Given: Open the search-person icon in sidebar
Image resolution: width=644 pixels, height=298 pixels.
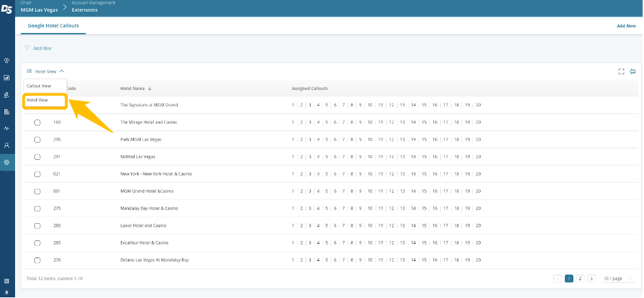Looking at the screenshot, I should pos(7,95).
